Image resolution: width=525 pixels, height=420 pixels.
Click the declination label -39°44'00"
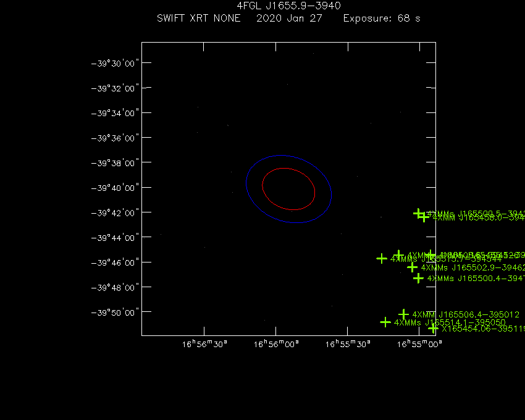click(x=115, y=238)
